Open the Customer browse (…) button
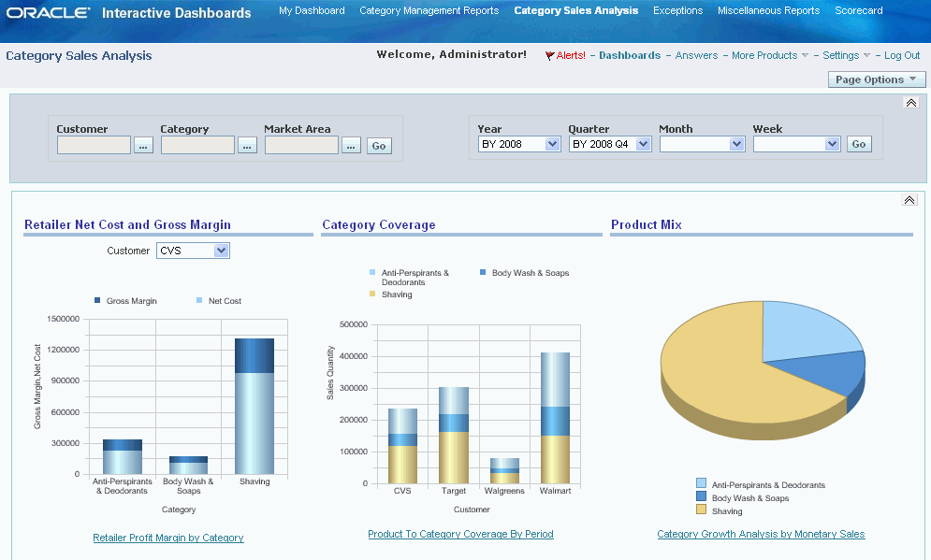 143,145
